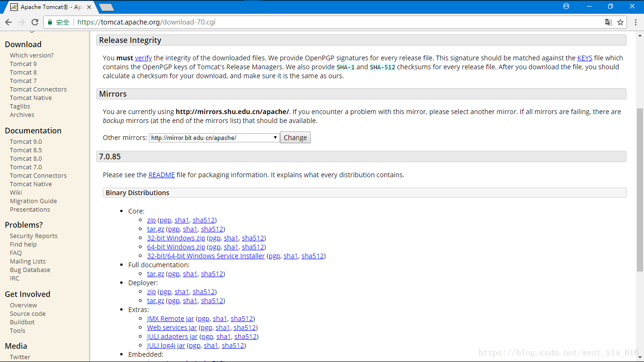Open Tomcat Native under Download
Image resolution: width=644 pixels, height=362 pixels.
31,98
